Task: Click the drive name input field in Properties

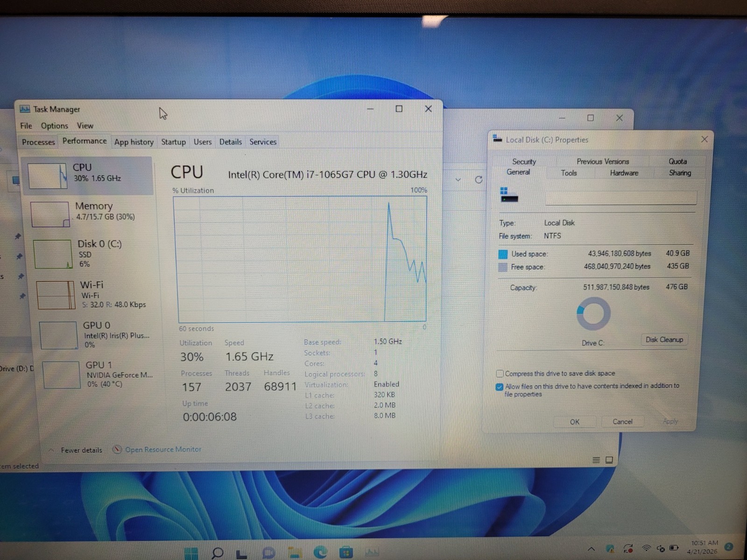Action: coord(621,198)
